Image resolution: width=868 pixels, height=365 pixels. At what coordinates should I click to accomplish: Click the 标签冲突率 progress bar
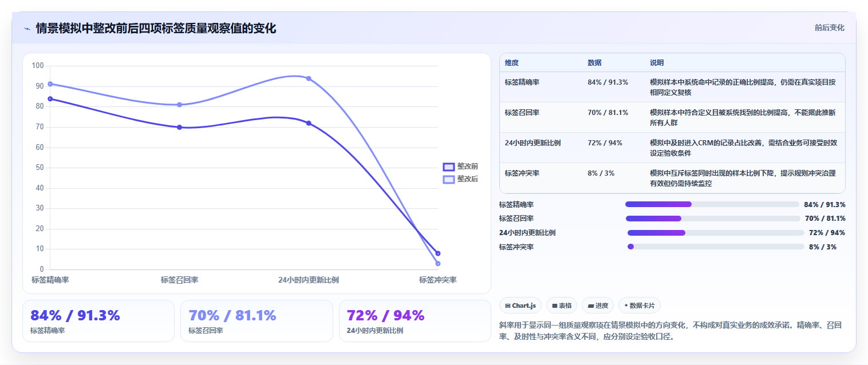(x=716, y=247)
